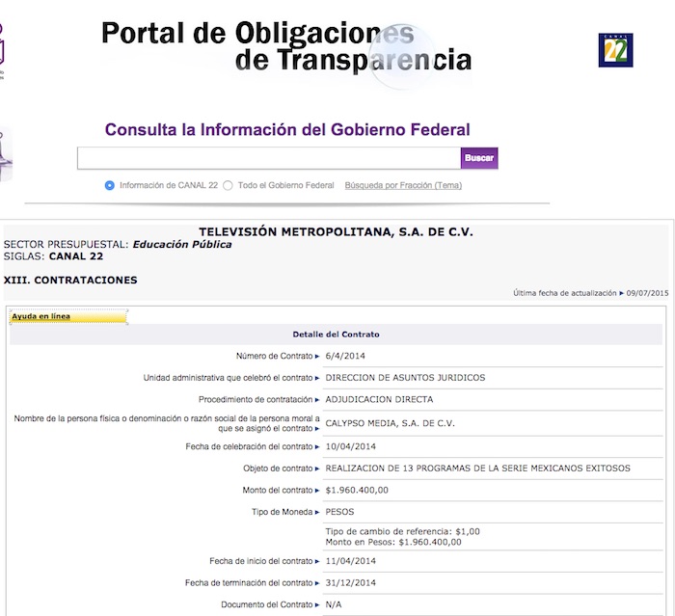
Task: Click ADJUDICACION DIRECTA procedure value
Action: 379,399
